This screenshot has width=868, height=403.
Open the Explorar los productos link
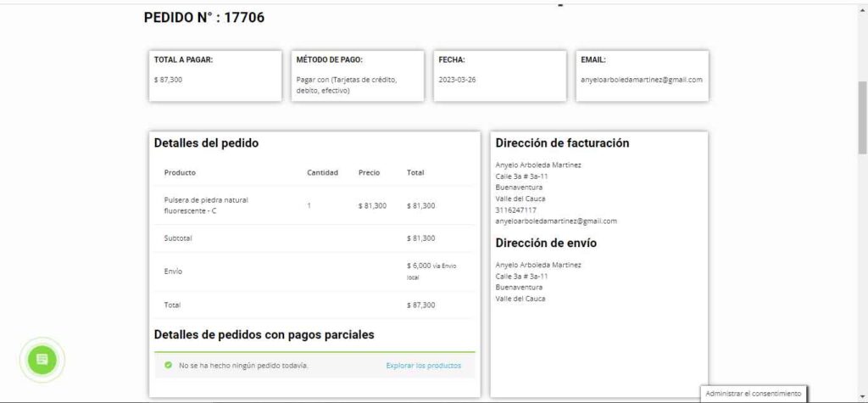point(423,366)
